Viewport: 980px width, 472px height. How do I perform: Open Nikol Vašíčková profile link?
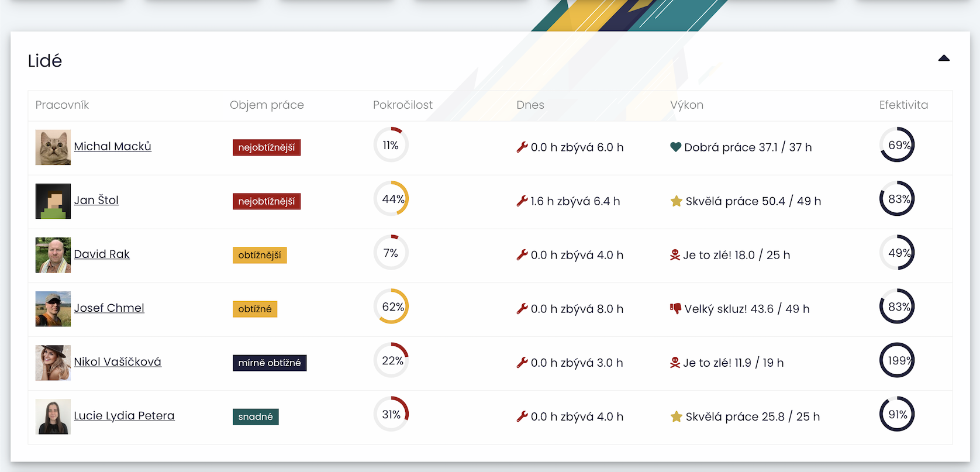(118, 361)
